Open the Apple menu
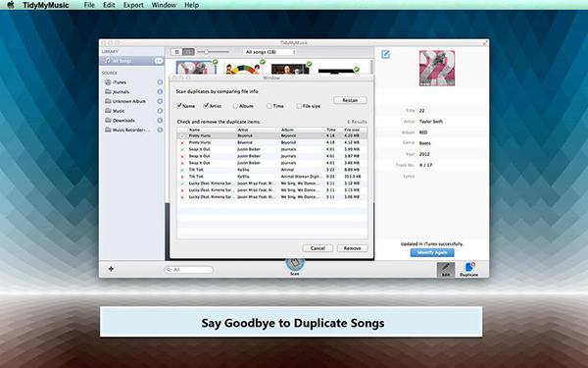The height and width of the screenshot is (368, 588). pos(11,5)
